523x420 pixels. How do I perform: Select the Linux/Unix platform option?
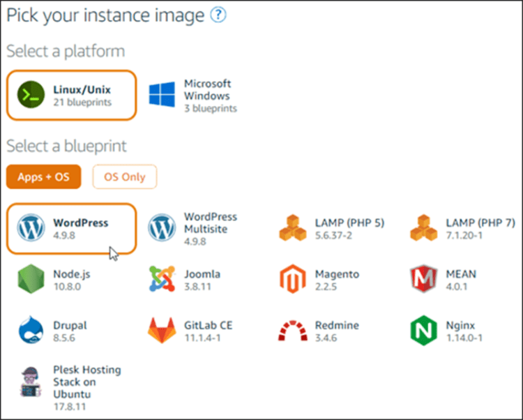72,95
